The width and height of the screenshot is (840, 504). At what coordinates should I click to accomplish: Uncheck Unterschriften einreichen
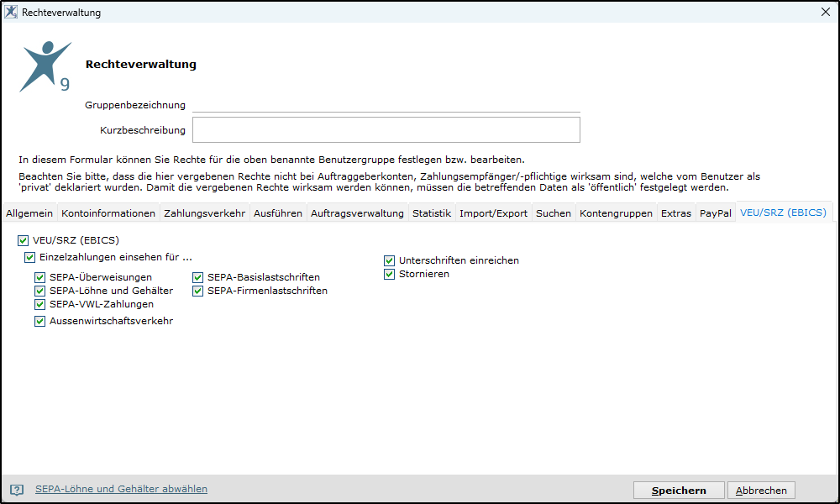click(390, 261)
